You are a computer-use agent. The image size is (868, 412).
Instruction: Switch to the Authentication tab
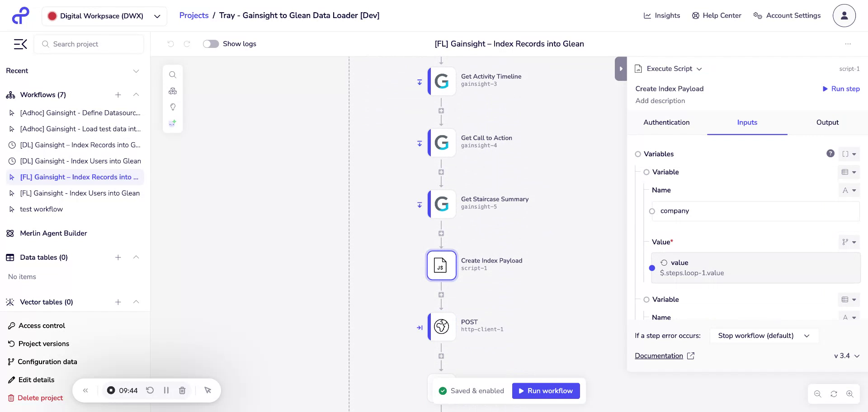pyautogui.click(x=666, y=122)
